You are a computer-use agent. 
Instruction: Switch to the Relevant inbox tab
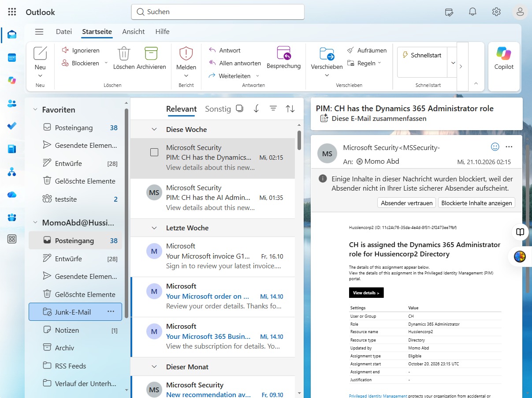(181, 109)
